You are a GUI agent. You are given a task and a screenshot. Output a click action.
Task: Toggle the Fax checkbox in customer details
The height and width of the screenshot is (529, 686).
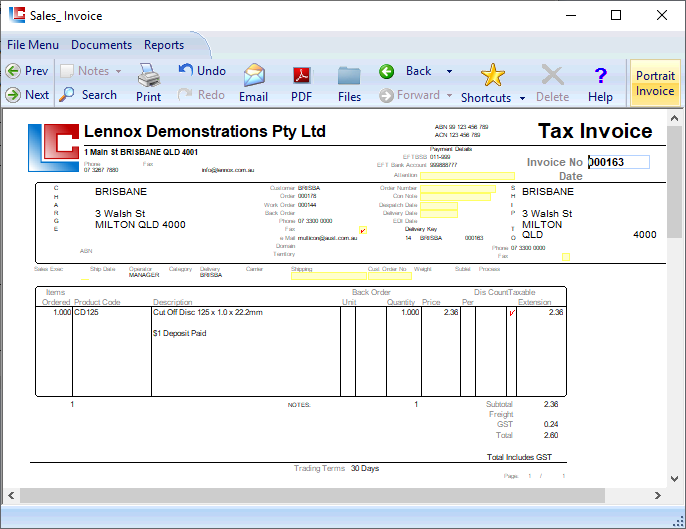[x=363, y=230]
